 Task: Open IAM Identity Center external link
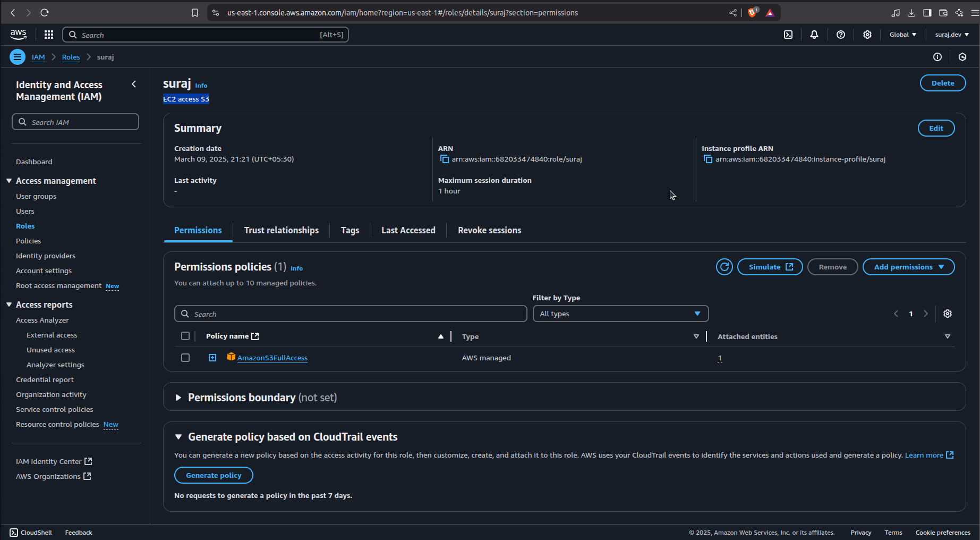click(x=54, y=461)
